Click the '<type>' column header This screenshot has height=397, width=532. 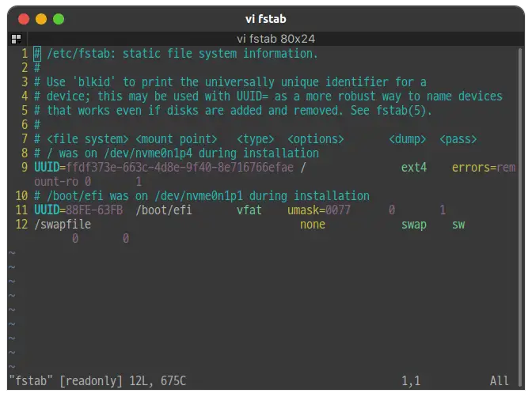pos(255,139)
